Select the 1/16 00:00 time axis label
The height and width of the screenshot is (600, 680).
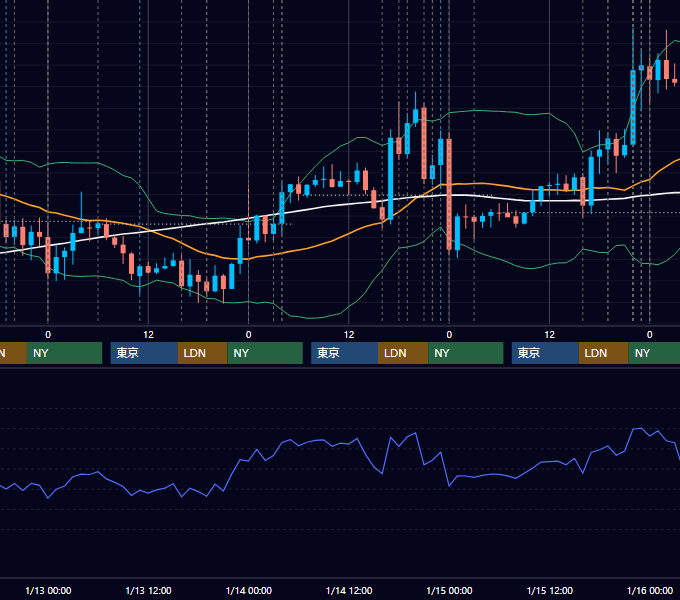coord(650,590)
